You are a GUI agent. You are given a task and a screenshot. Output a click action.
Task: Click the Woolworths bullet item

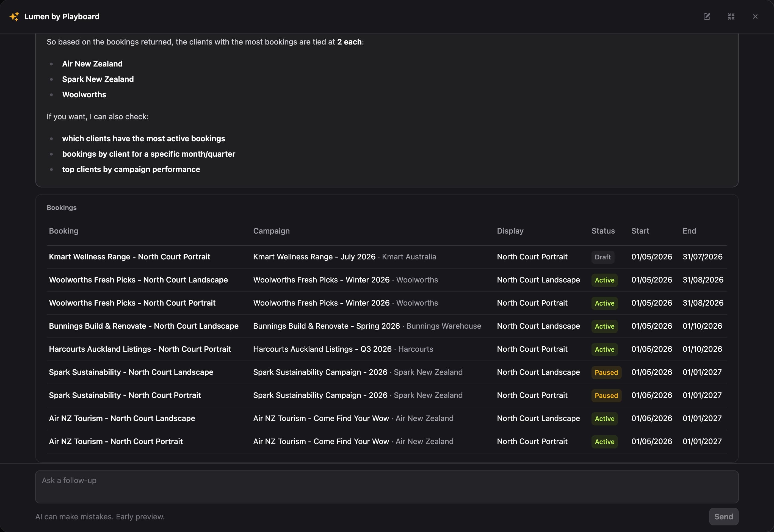(84, 94)
